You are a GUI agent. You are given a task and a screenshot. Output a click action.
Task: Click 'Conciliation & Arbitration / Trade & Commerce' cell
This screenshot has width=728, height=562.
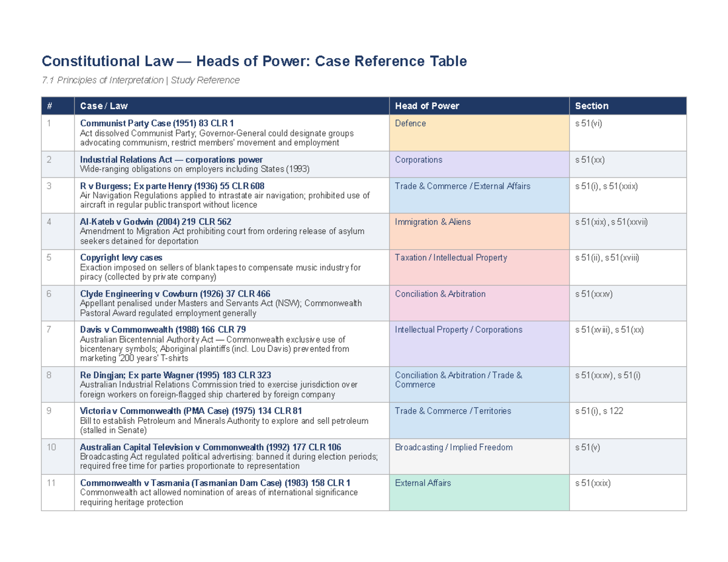[479, 384]
